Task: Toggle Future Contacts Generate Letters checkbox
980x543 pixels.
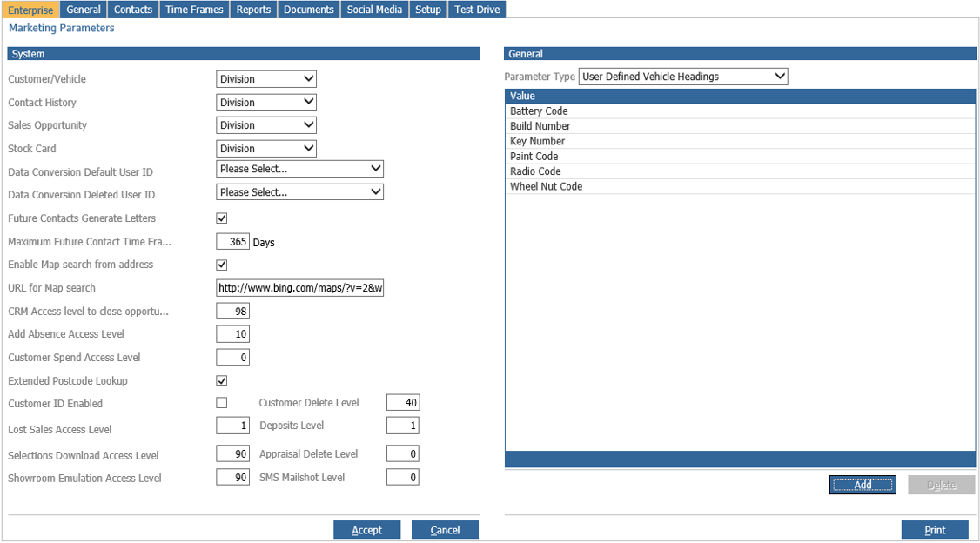Action: tap(221, 218)
